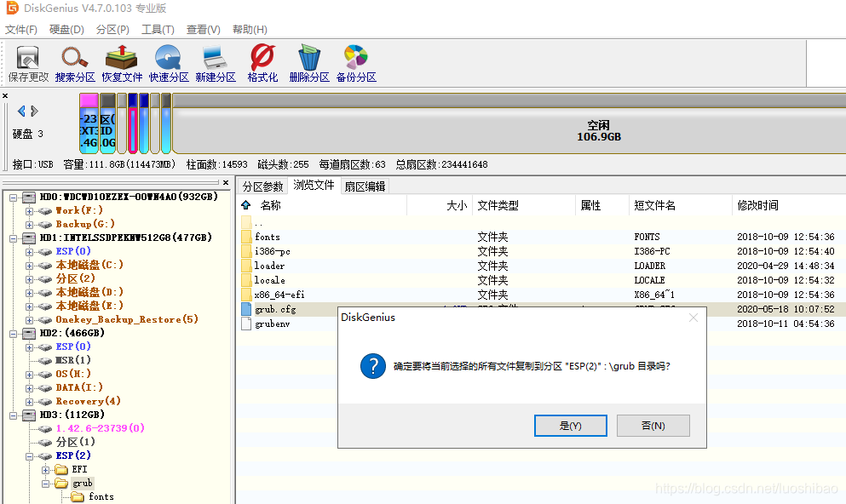Image resolution: width=846 pixels, height=504 pixels.
Task: Switch to the 分区参数 tab
Action: pyautogui.click(x=262, y=186)
